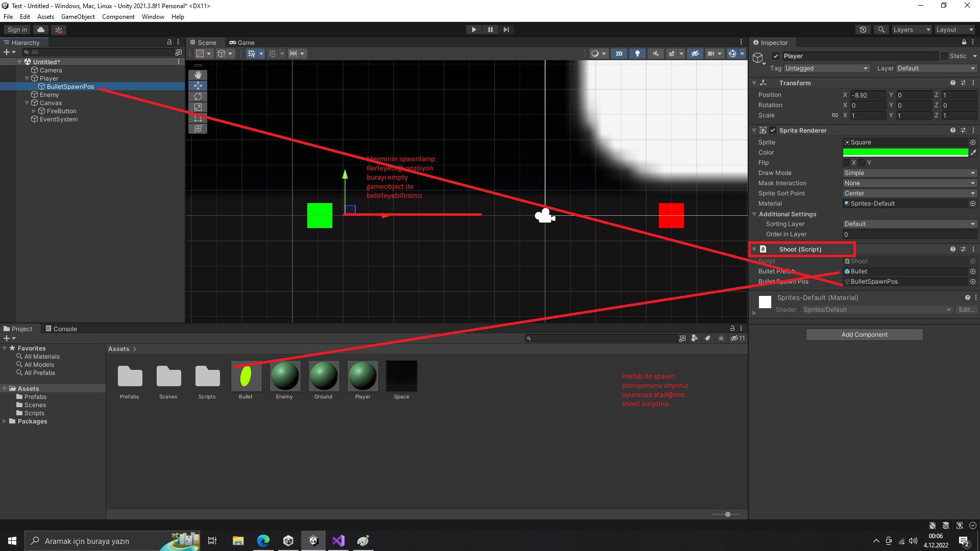
Task: Uncheck the Sprite Renderer enabled checkbox
Action: tap(773, 131)
